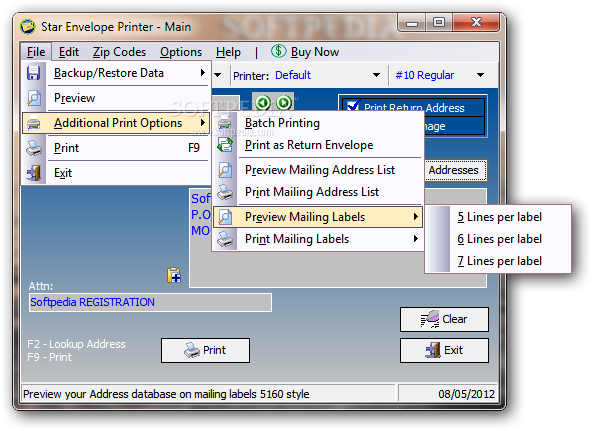The height and width of the screenshot is (431, 592).
Task: Expand the Preview Mailing Labels submenu arrow
Action: (x=415, y=217)
